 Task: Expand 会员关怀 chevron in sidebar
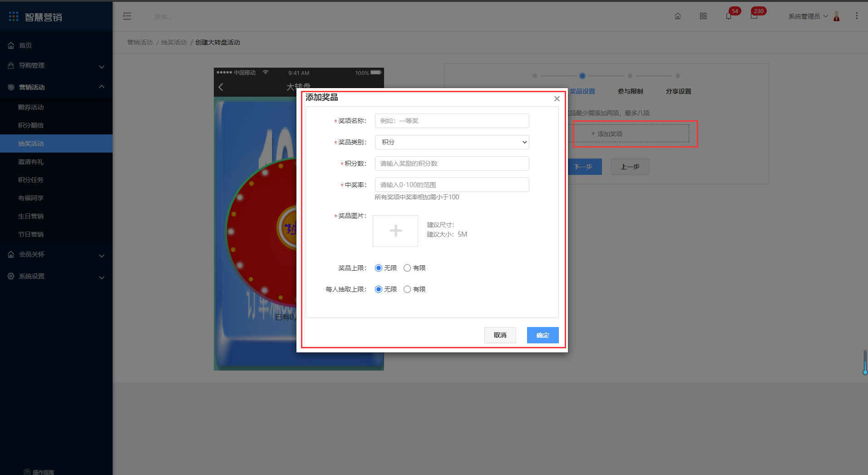tap(102, 255)
